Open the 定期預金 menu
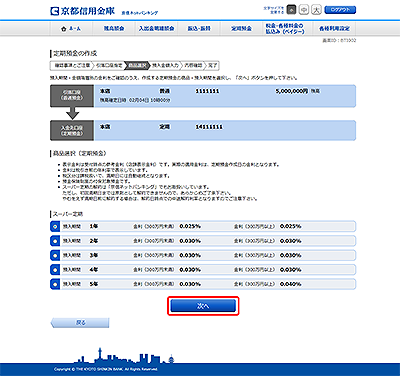This screenshot has height=376, width=400. (x=241, y=29)
